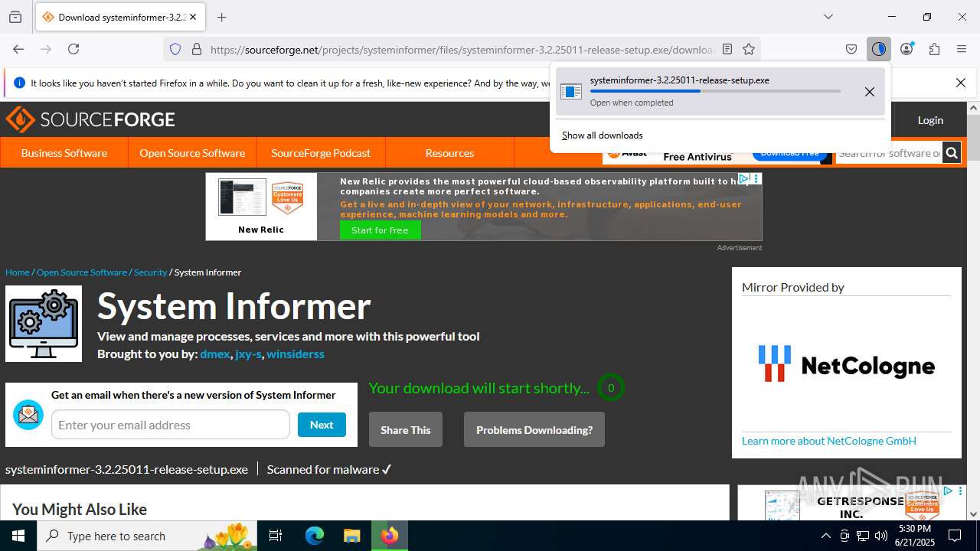Screen dimensions: 980x551
Task: Open the AdChoices icon on New Relic ad
Action: tap(743, 178)
